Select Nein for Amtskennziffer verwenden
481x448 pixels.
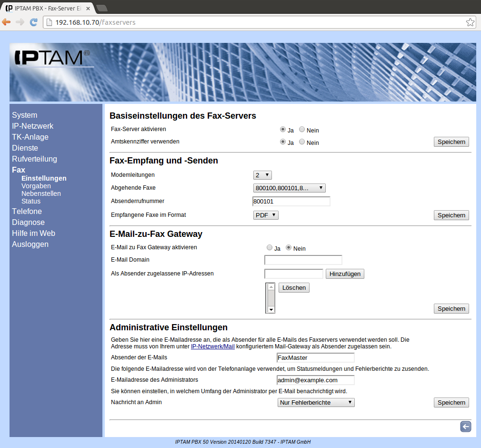(x=302, y=142)
